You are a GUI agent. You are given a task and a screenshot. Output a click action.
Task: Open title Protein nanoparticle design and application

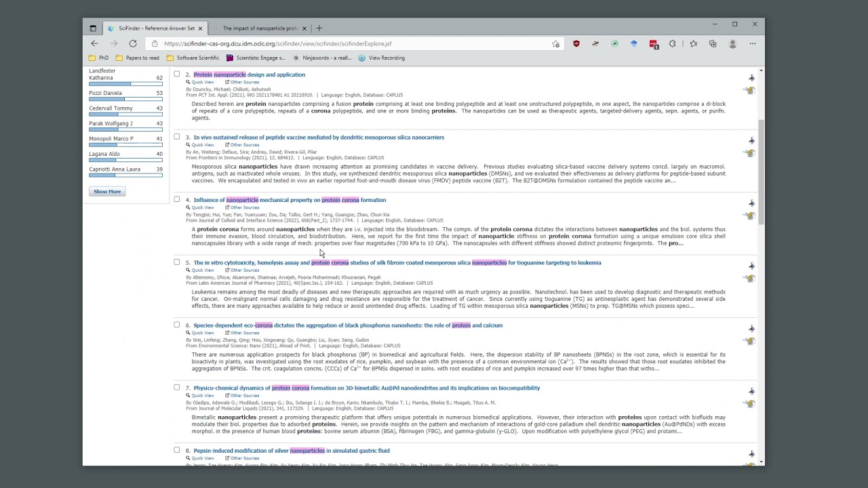point(249,75)
